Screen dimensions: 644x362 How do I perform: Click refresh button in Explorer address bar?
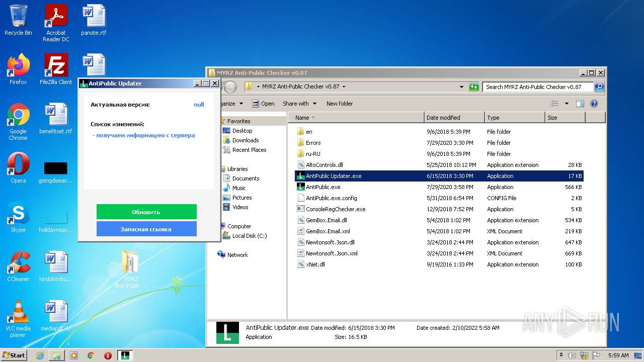point(474,87)
